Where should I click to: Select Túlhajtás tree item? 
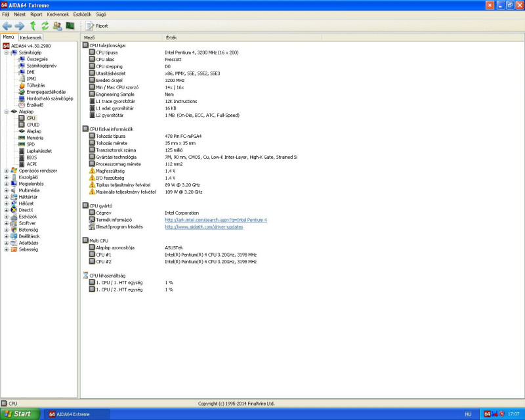pyautogui.click(x=35, y=85)
